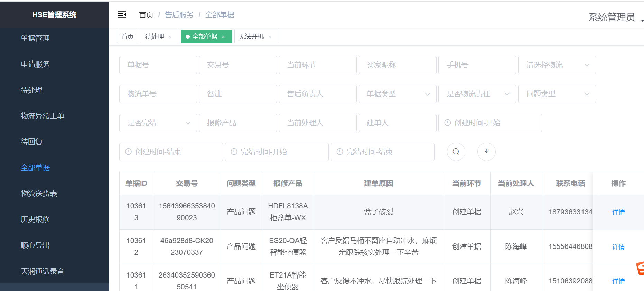644x291 pixels.
Task: Expand 问题类型 dropdown
Action: tap(557, 94)
